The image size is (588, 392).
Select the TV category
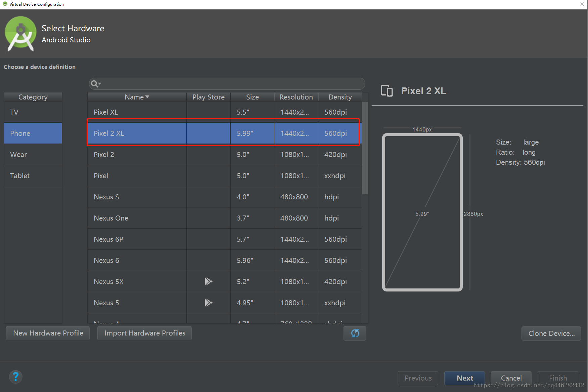click(33, 112)
